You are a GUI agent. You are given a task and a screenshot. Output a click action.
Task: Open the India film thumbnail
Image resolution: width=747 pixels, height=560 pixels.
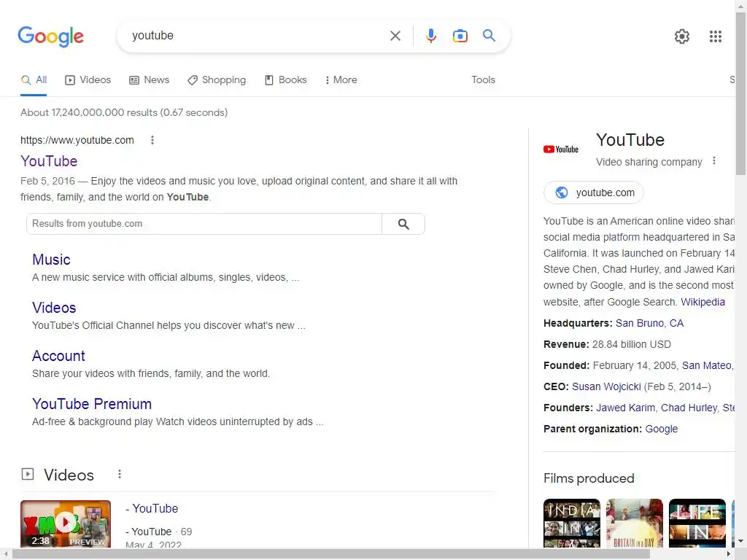572,523
